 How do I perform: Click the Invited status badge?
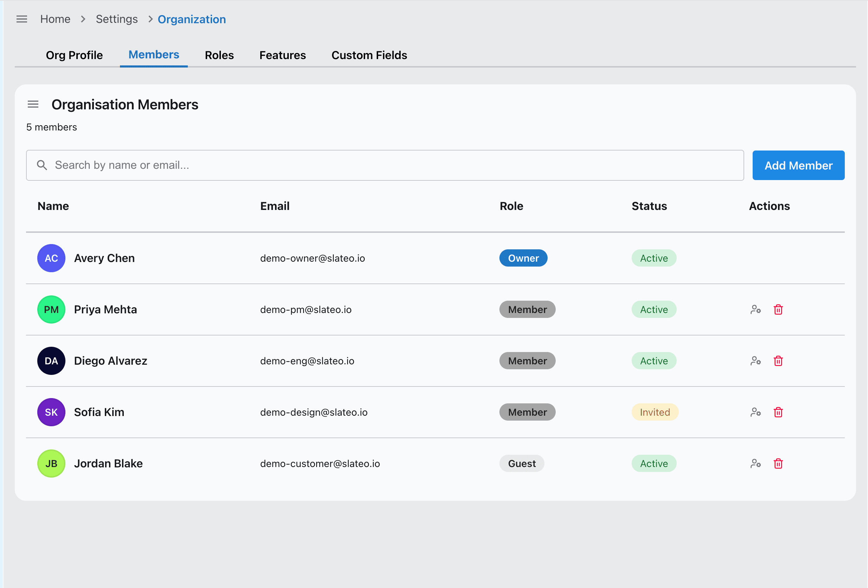pyautogui.click(x=655, y=413)
